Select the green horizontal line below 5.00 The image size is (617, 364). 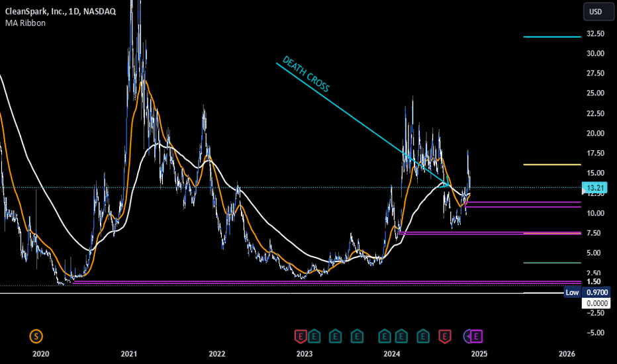point(552,263)
